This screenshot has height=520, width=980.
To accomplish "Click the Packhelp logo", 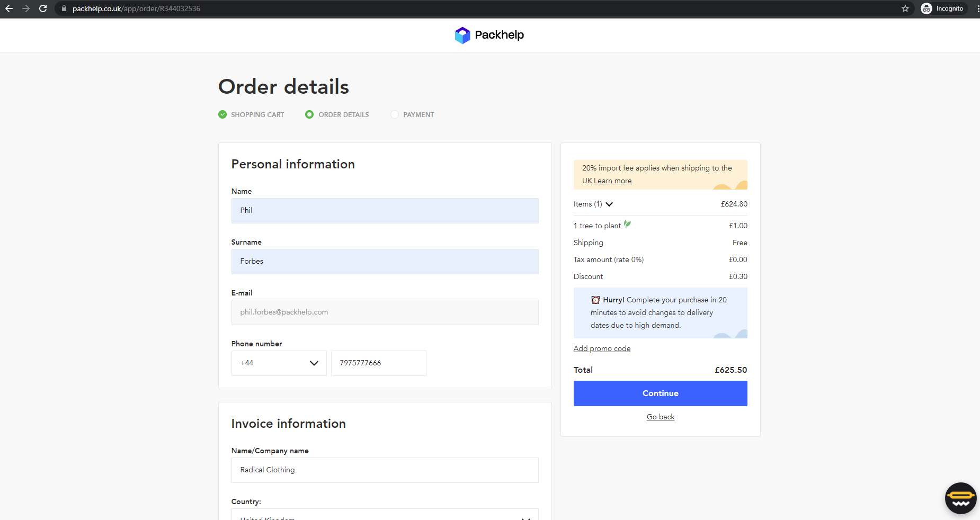I will (x=489, y=35).
